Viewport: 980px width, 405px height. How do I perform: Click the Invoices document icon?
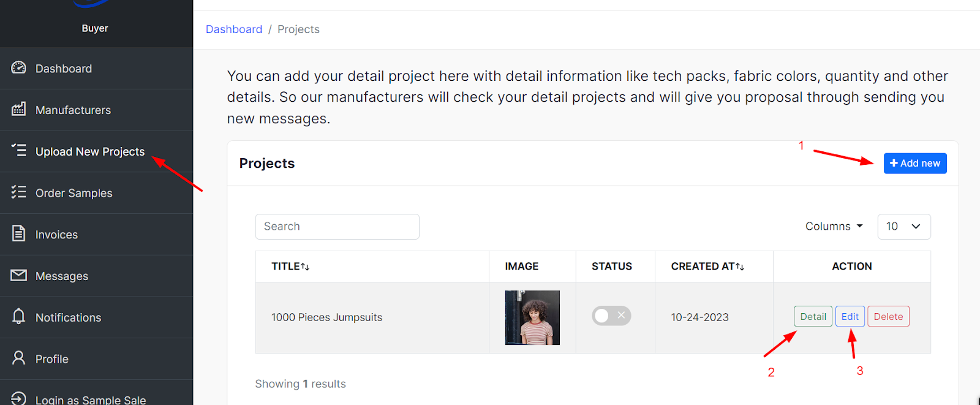pyautogui.click(x=19, y=233)
